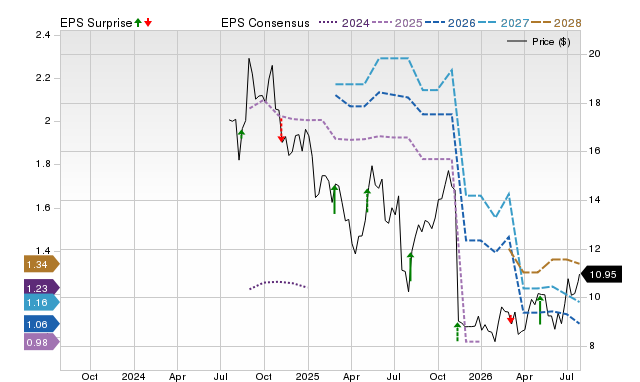Click the 2.2 EPS axis label

[43, 78]
